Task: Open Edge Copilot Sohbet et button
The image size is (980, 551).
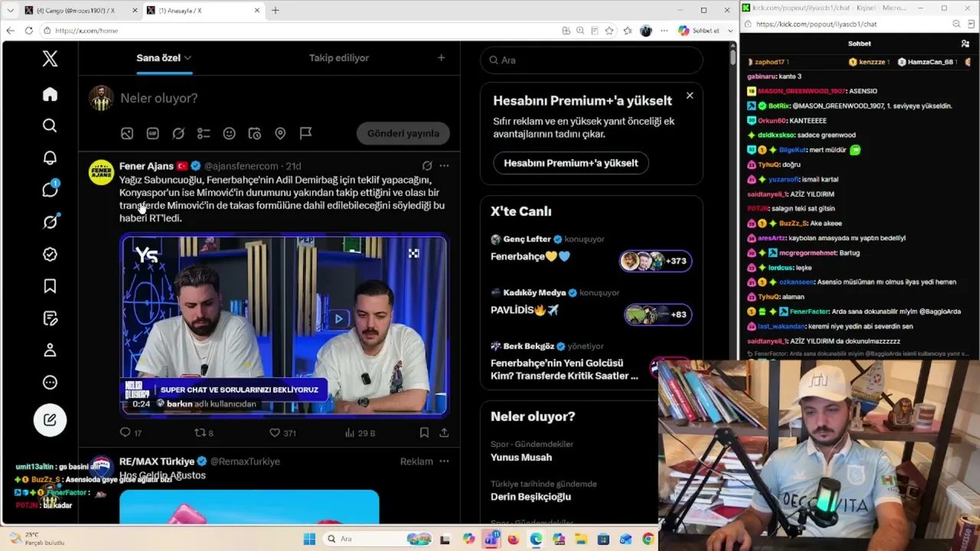Action: click(699, 31)
